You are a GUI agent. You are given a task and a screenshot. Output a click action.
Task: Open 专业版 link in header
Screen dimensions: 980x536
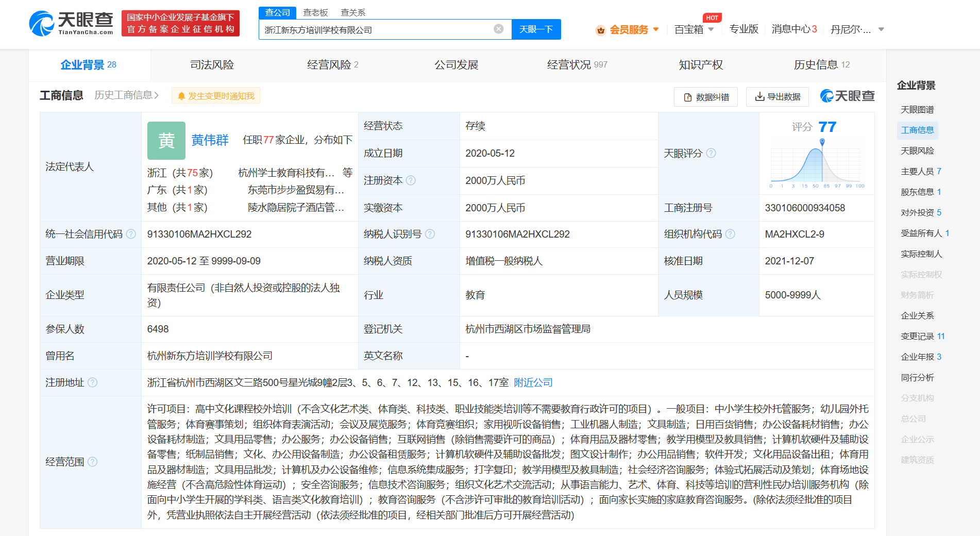pyautogui.click(x=744, y=29)
